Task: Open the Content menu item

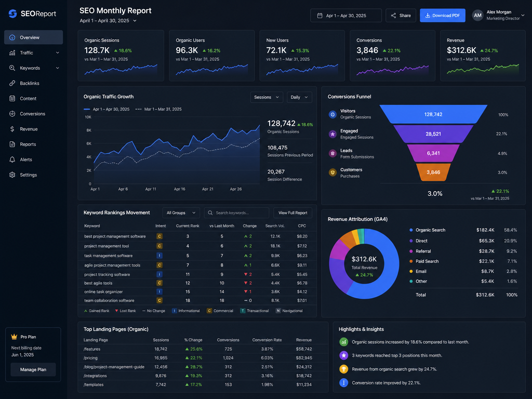Action: click(34, 98)
